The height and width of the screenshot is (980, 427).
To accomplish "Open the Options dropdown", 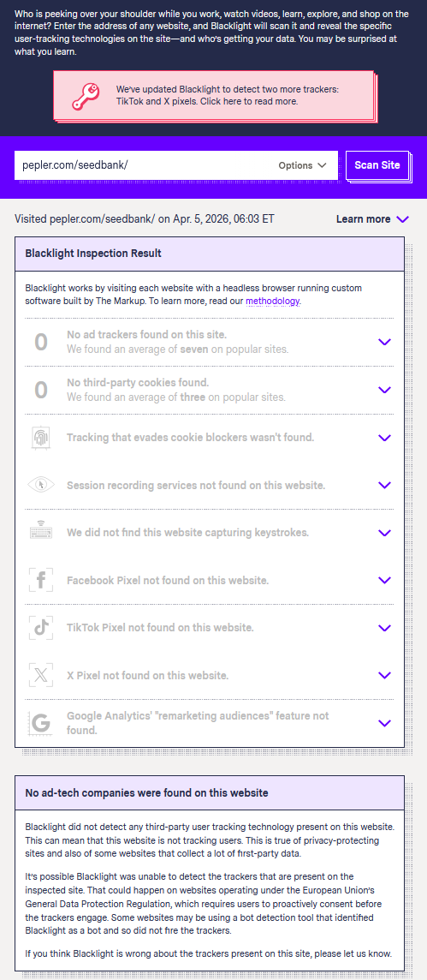I will tap(303, 165).
